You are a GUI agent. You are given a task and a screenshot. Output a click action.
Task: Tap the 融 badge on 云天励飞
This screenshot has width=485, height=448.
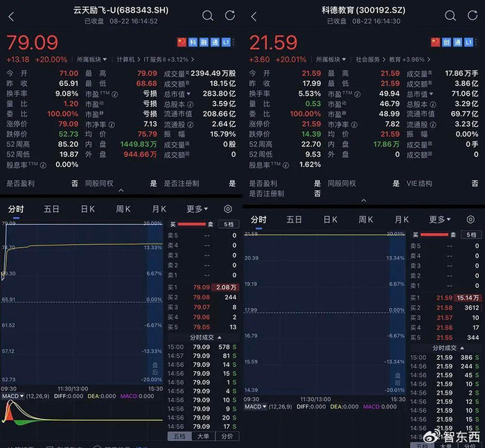[x=204, y=42]
